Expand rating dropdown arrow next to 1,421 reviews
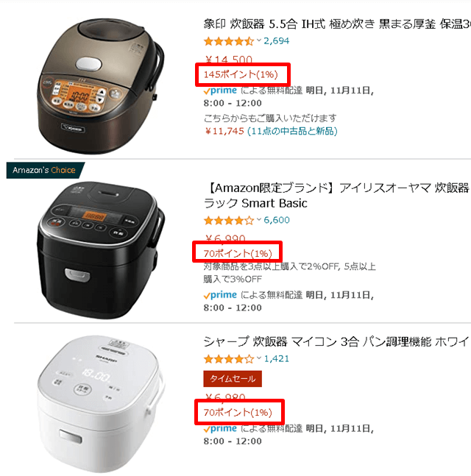The image size is (471, 476). tap(259, 358)
